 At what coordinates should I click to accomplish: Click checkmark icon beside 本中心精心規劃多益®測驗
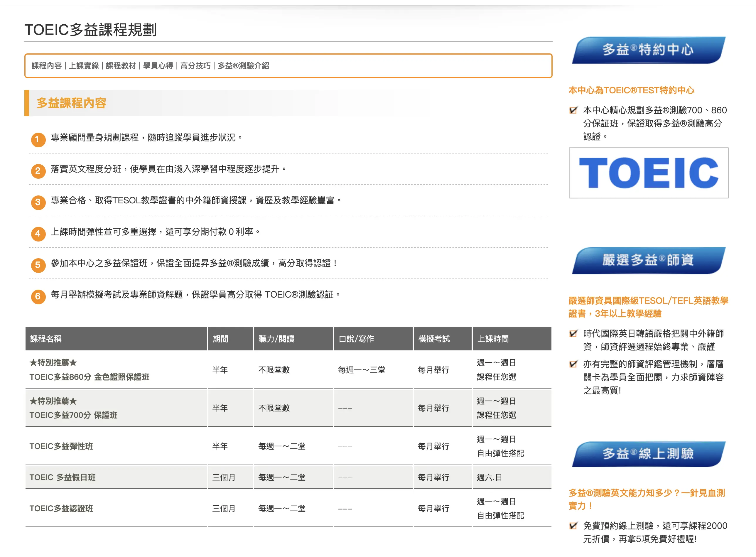(x=573, y=110)
